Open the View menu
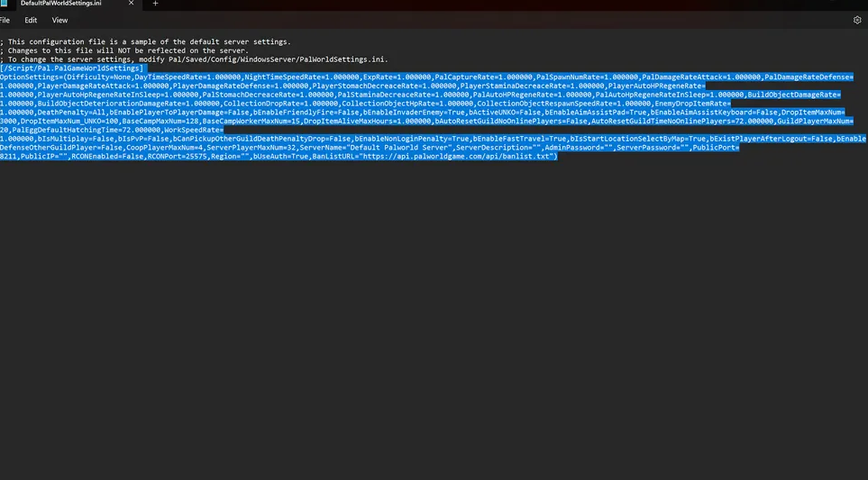Image resolution: width=868 pixels, height=480 pixels. [59, 20]
